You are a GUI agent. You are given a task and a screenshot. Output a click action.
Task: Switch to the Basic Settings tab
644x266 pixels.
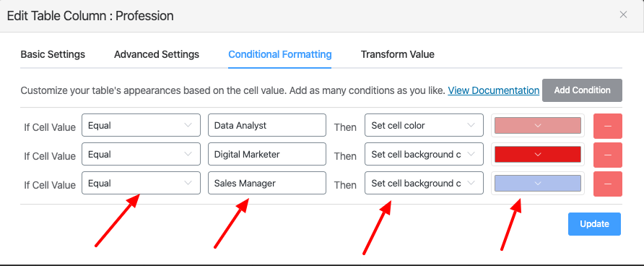(x=53, y=54)
